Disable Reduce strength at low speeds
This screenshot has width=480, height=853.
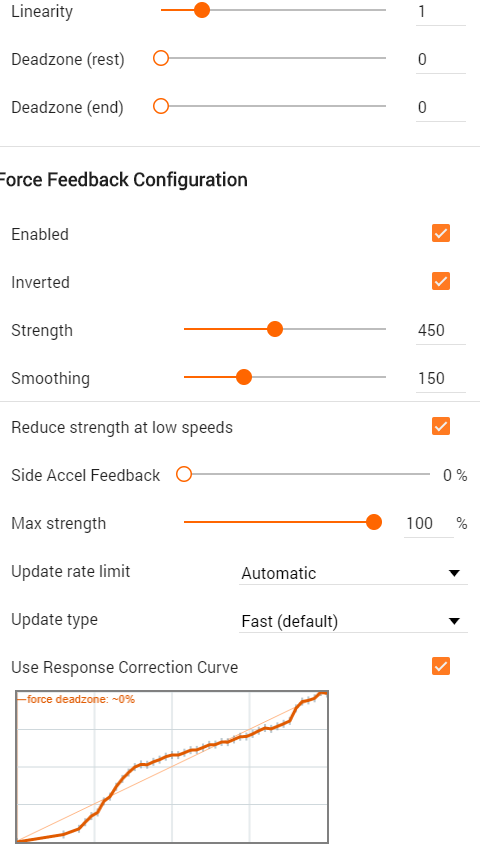pos(441,426)
